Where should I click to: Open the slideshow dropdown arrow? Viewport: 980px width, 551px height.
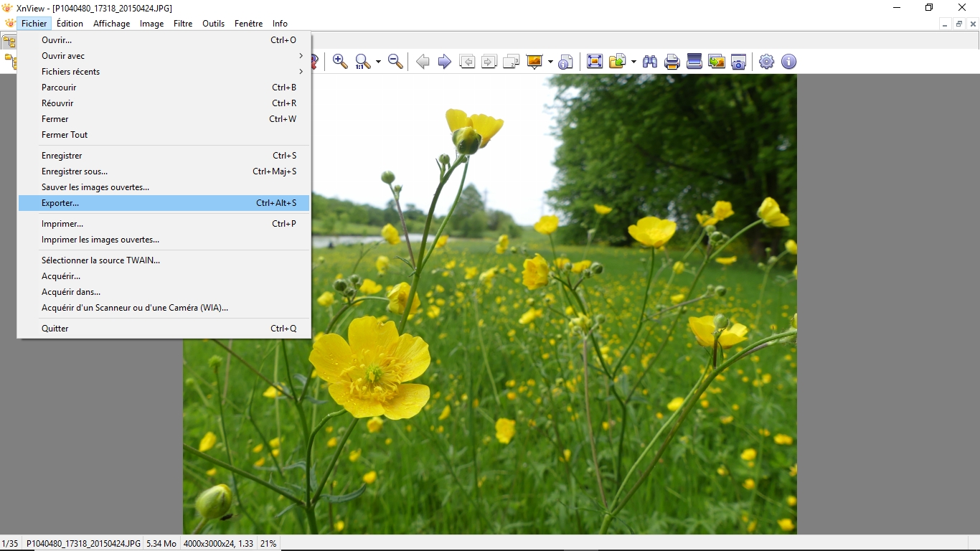tap(550, 62)
